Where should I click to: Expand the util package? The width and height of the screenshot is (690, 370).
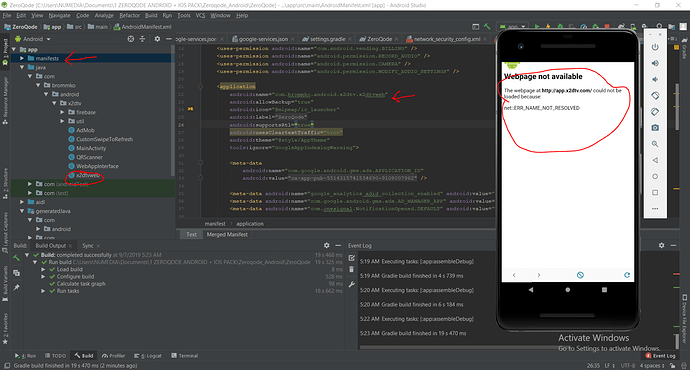click(62, 121)
